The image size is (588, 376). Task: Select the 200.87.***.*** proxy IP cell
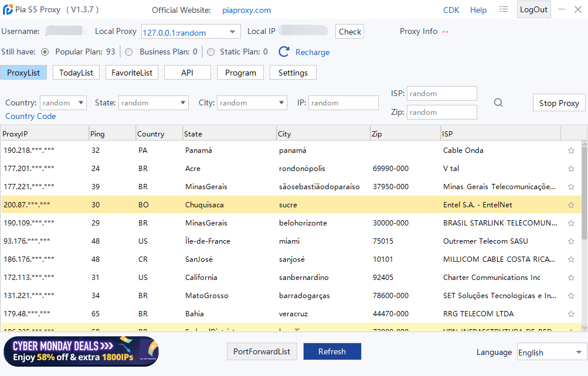(x=27, y=205)
